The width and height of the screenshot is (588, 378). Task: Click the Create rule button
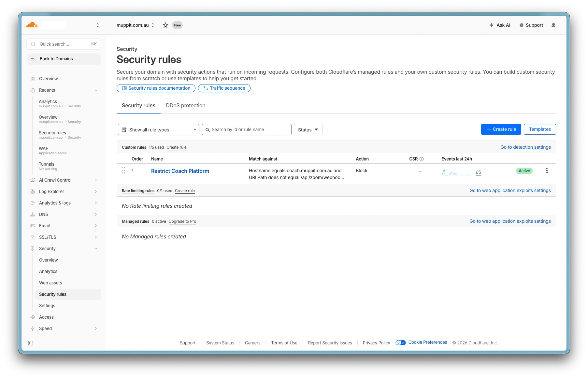pos(501,129)
